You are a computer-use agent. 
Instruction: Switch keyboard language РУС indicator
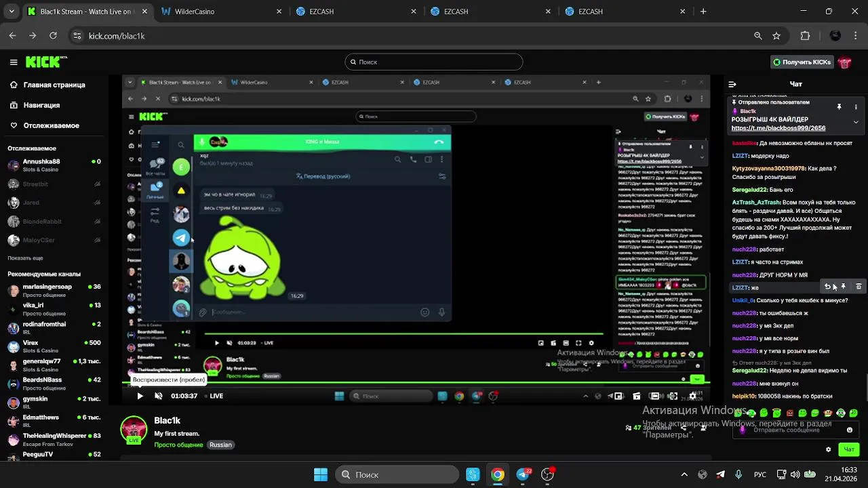pos(761,474)
